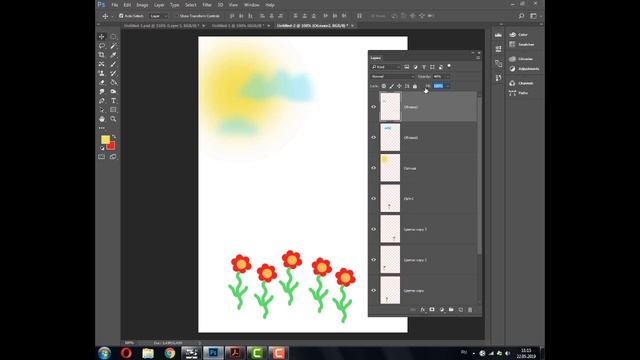
Task: Hide the Цветок copy 3 layer
Action: pyautogui.click(x=373, y=229)
